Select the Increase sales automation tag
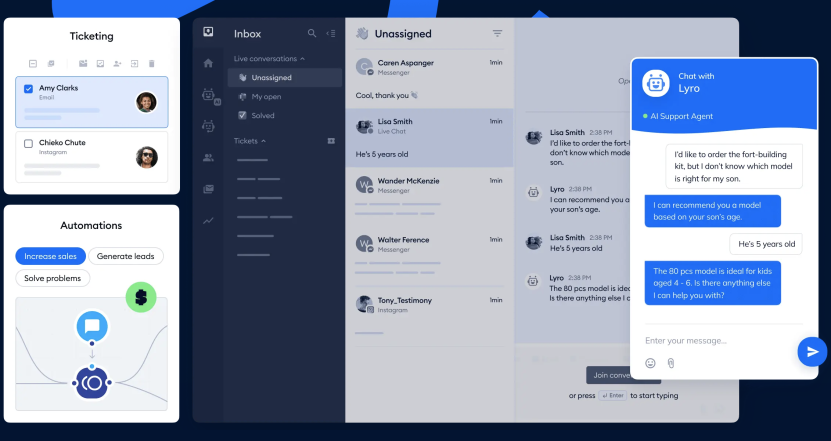This screenshot has width=831, height=441. point(50,256)
